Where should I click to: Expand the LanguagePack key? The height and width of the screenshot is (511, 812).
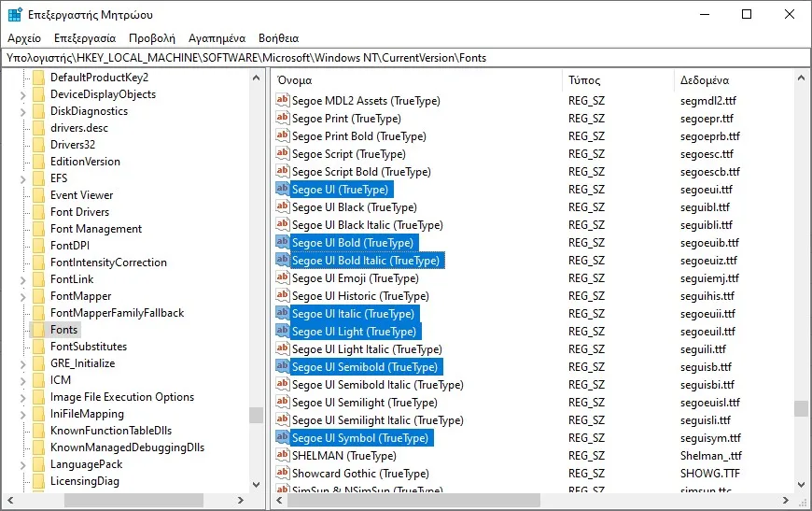[x=22, y=465]
